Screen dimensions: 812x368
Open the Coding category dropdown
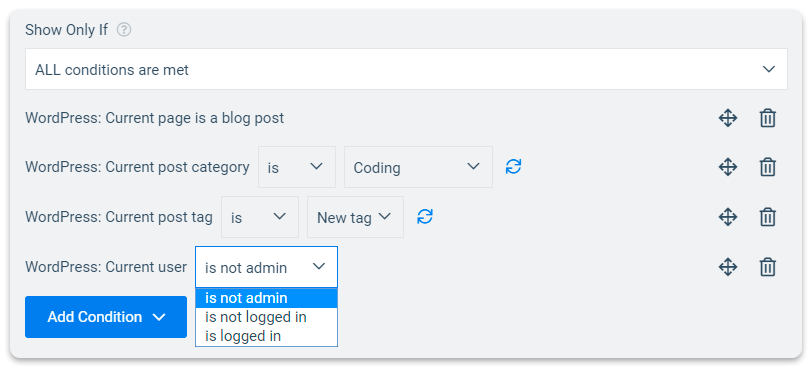418,167
